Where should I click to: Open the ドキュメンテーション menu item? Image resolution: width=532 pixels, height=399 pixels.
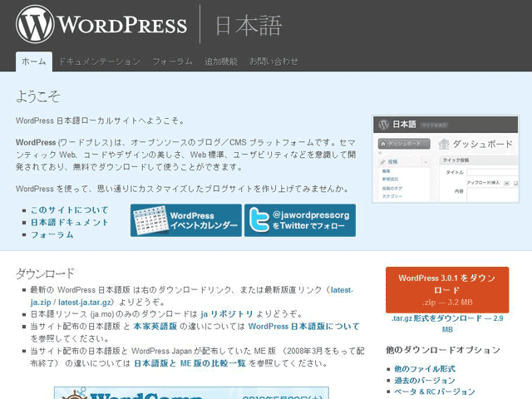100,62
